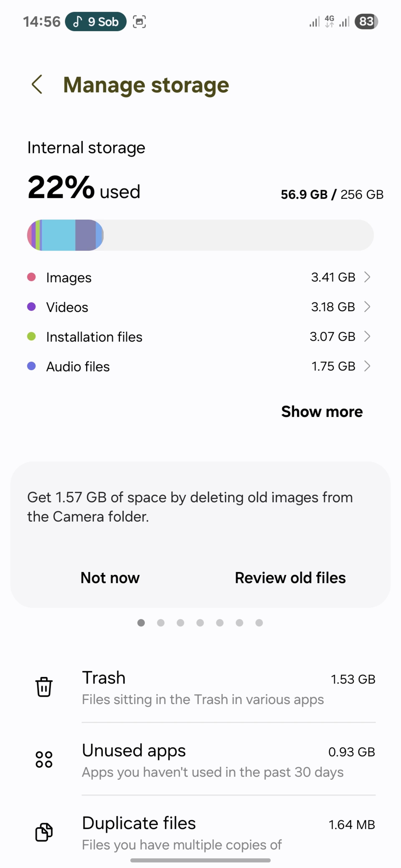Viewport: 401px width, 868px height.
Task: Open the Audio files category
Action: [200, 366]
